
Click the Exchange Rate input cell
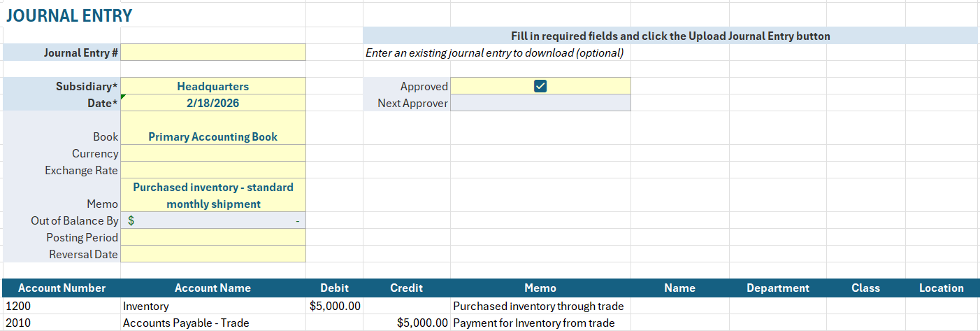(213, 170)
